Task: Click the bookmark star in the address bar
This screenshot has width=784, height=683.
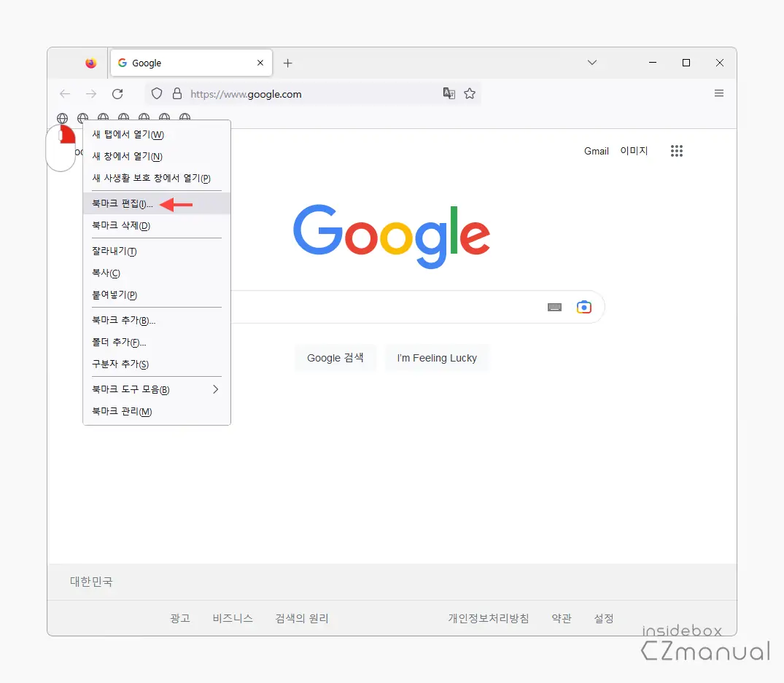Action: (470, 93)
